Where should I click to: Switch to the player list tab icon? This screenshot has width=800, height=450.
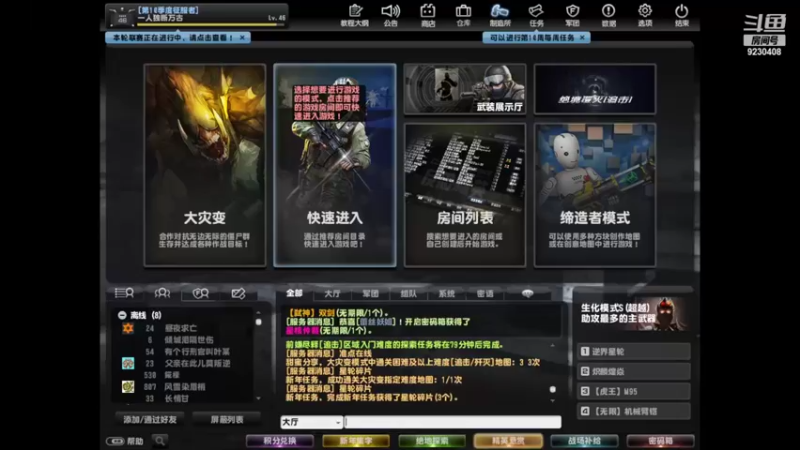click(x=124, y=293)
